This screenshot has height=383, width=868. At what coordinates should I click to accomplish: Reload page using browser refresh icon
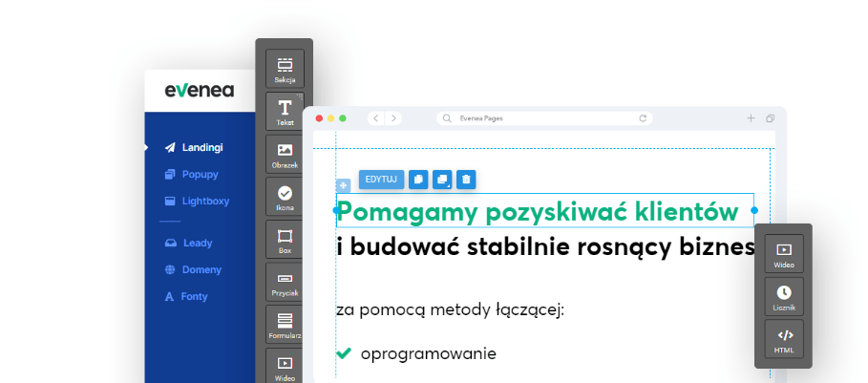click(x=644, y=118)
